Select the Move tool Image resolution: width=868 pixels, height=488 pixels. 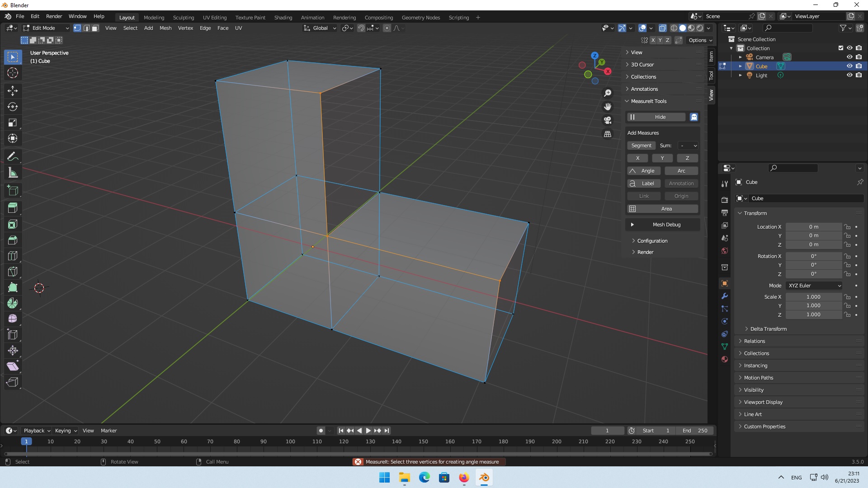[x=13, y=91]
